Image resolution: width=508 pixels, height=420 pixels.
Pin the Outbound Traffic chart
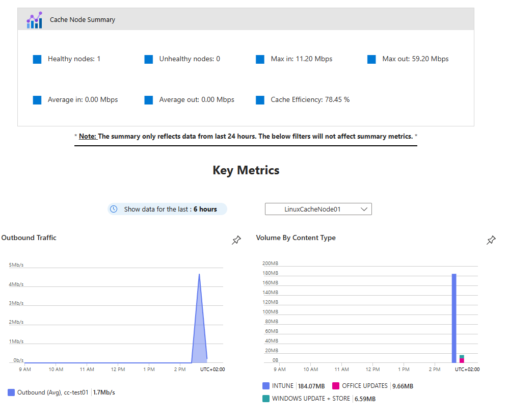[x=236, y=240]
